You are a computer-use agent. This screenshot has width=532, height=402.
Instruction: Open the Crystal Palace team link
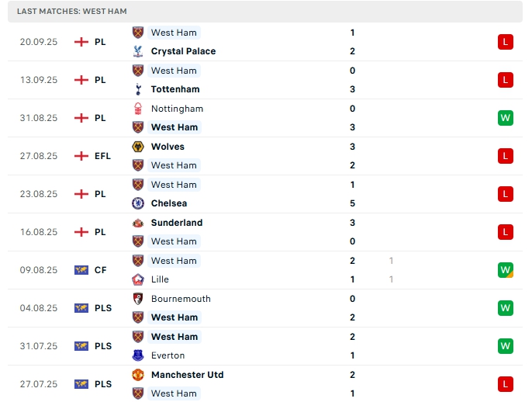(183, 51)
